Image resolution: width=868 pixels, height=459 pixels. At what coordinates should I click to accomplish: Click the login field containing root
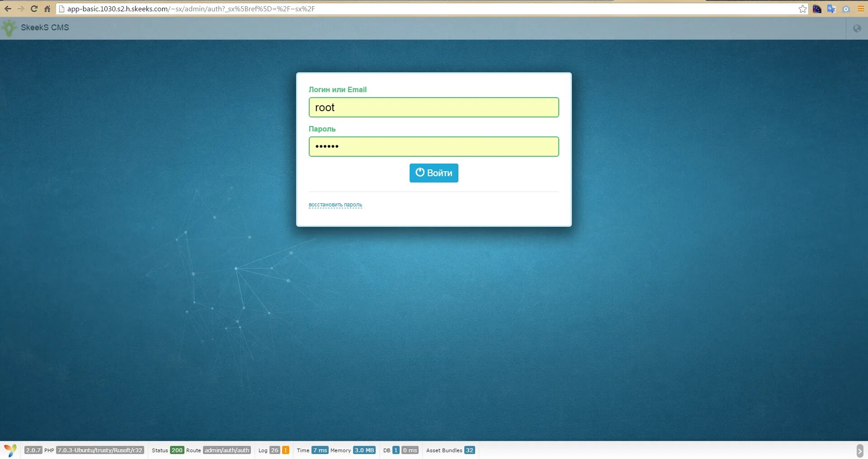[x=434, y=108]
